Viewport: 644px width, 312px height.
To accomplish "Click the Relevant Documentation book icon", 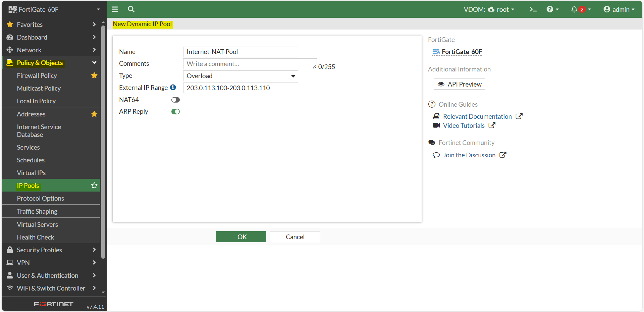I will click(436, 116).
